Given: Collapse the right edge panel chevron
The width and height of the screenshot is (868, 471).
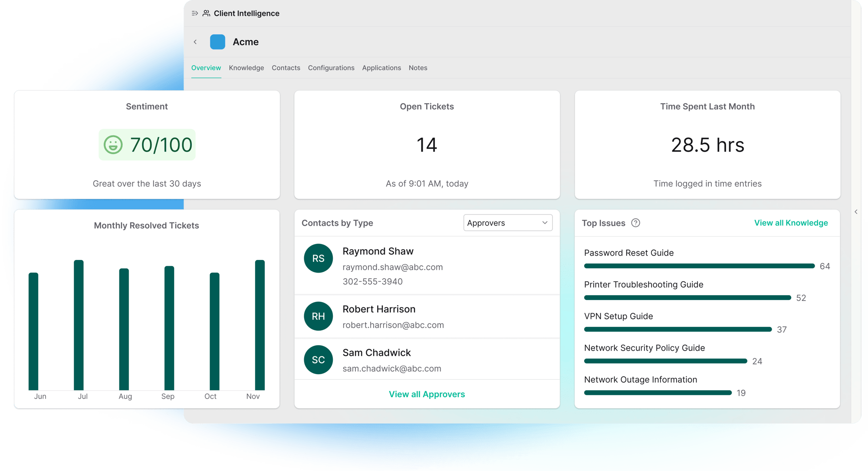Looking at the screenshot, I should (856, 212).
